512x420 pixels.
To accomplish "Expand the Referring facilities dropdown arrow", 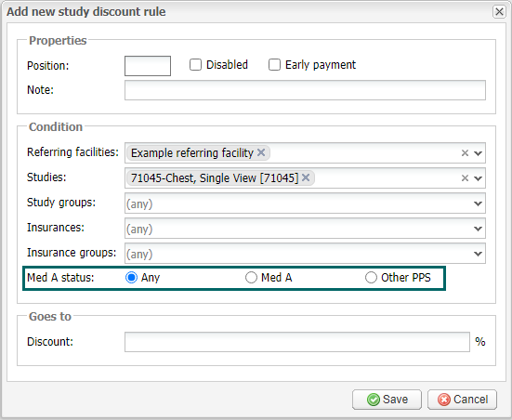I will (x=478, y=153).
